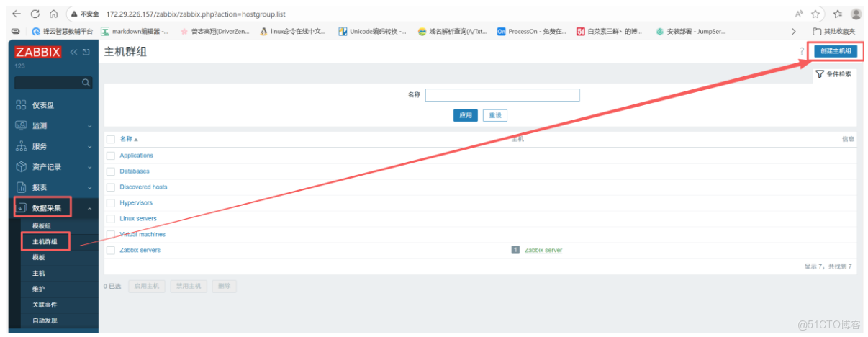Expand the 资产记录 menu chevron
The width and height of the screenshot is (868, 337).
click(90, 167)
